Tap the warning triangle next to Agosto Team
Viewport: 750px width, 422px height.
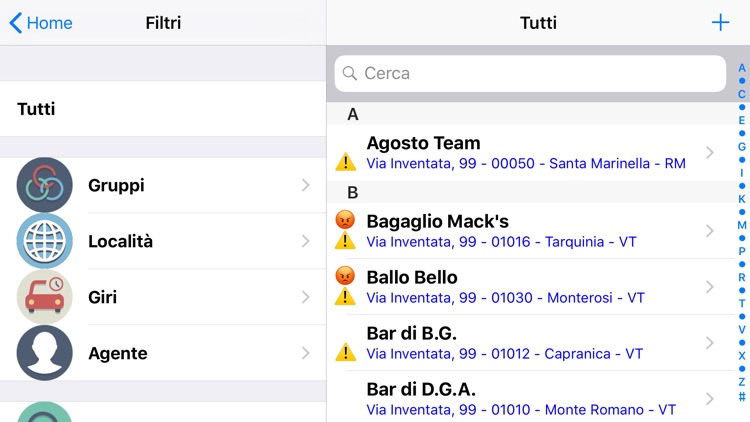point(345,162)
